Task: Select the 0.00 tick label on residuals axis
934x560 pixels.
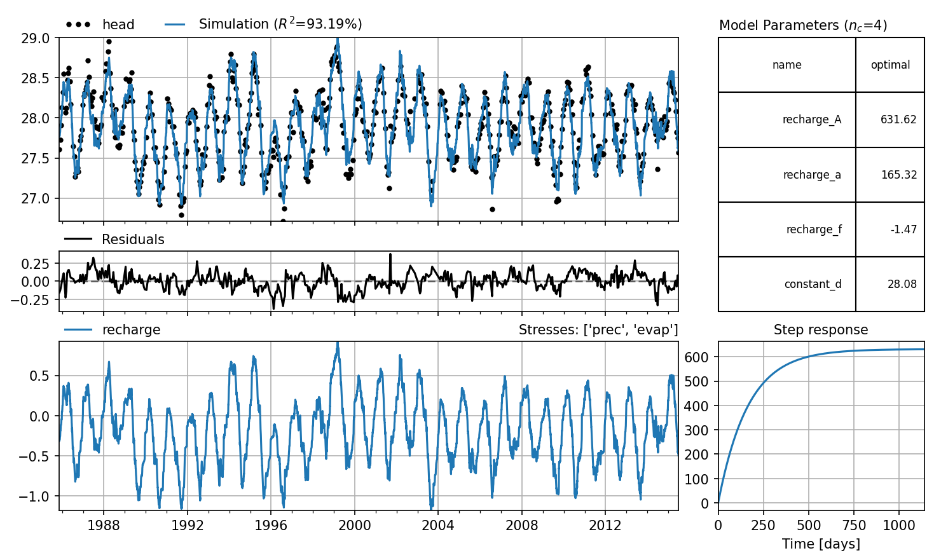Action: (36, 282)
